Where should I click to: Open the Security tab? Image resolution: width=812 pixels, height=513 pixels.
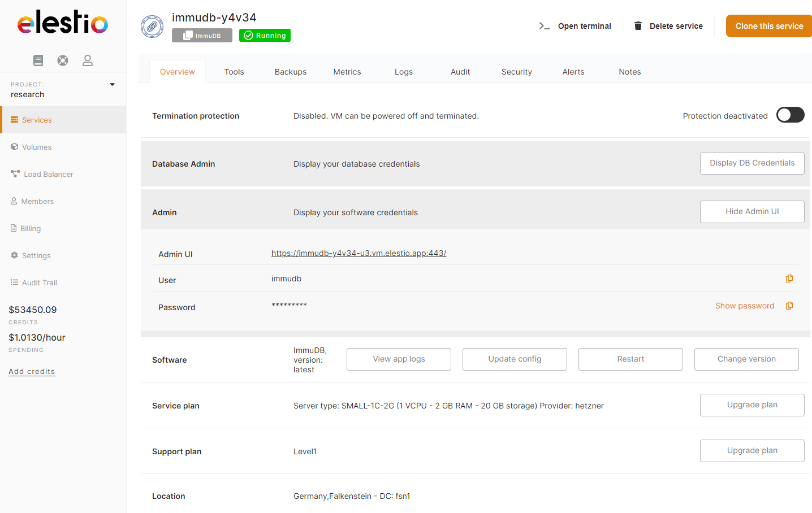(517, 72)
